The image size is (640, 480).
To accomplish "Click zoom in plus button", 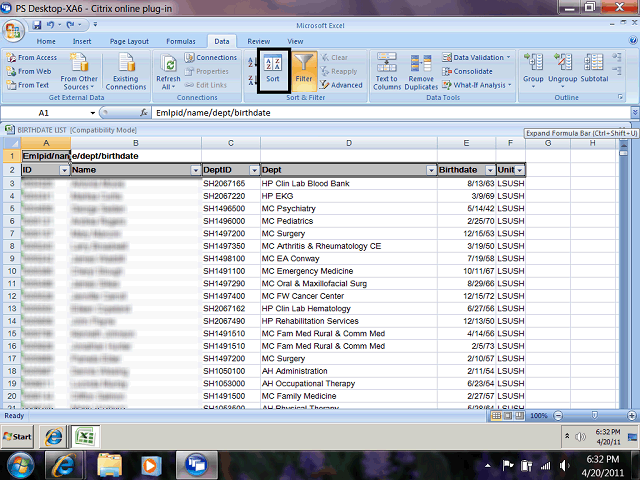I will click(632, 416).
